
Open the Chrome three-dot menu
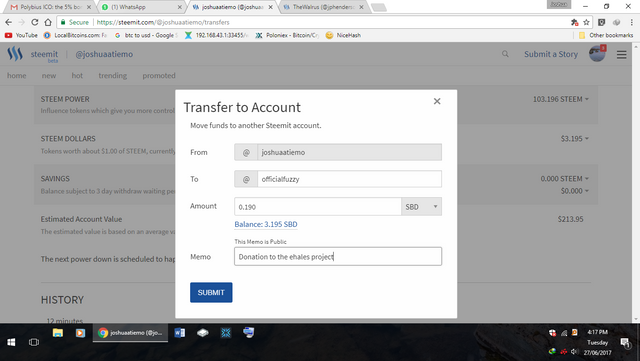(632, 22)
